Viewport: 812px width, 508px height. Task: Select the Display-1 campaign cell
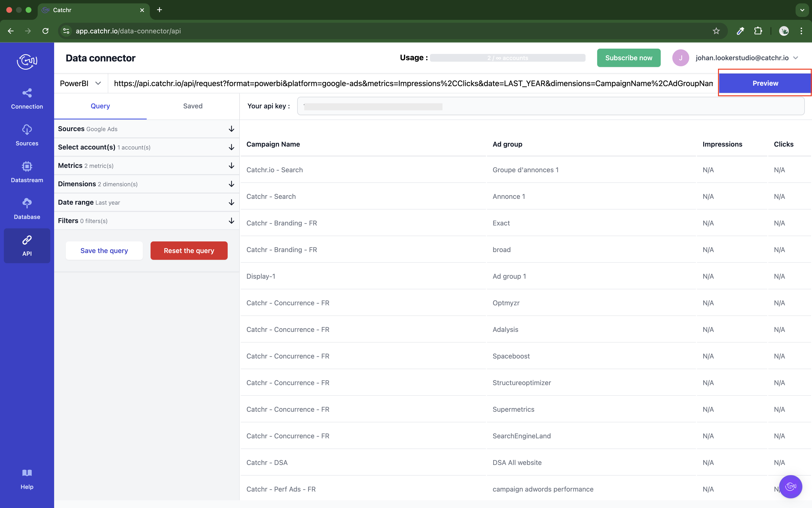[261, 276]
